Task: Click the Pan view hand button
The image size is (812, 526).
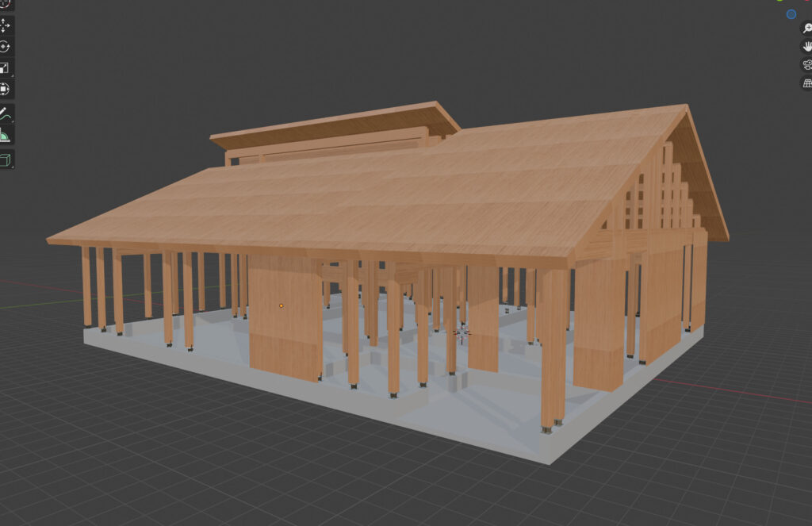Action: click(x=807, y=46)
